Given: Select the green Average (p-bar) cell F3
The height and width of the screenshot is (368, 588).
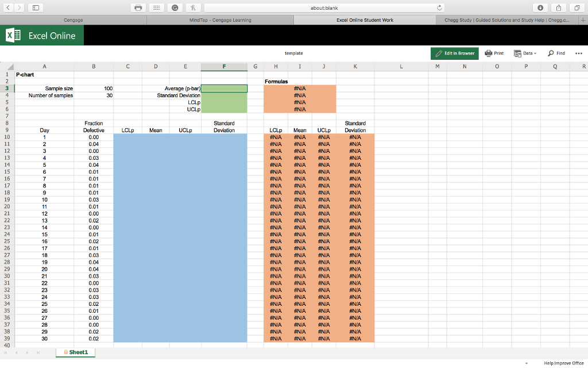Looking at the screenshot, I should tap(225, 89).
